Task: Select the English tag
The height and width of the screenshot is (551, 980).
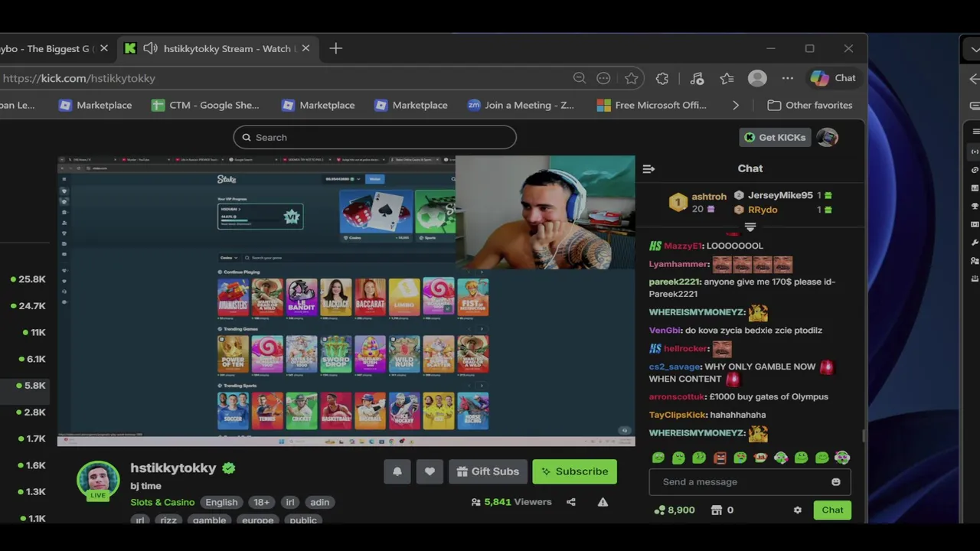Action: coord(221,502)
